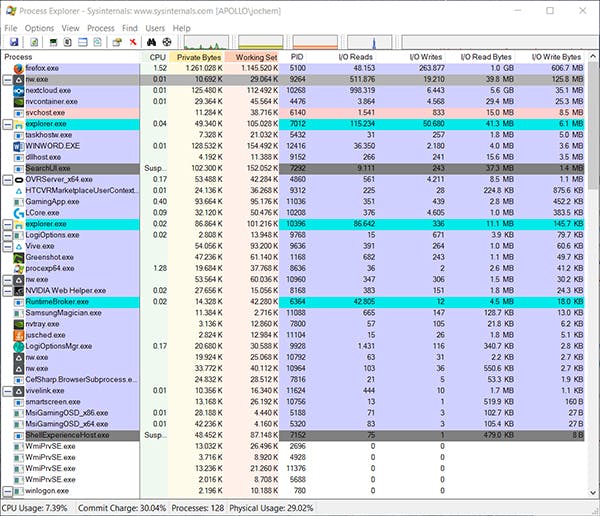Click the icon beside procexp64.exe

click(18, 269)
